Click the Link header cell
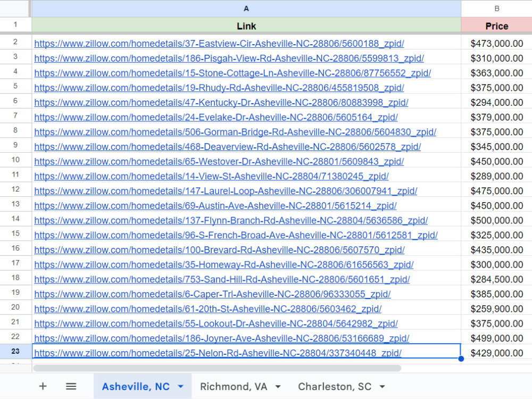 [246, 26]
